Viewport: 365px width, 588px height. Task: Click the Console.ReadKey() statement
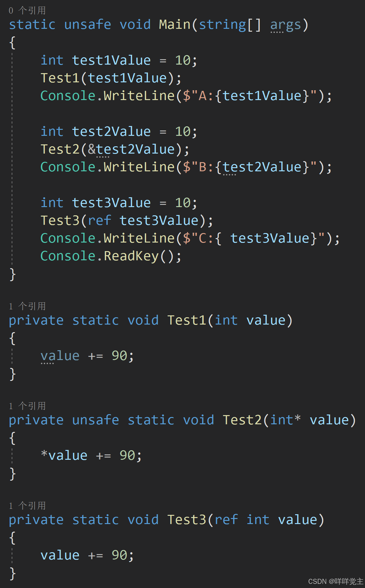[111, 256]
